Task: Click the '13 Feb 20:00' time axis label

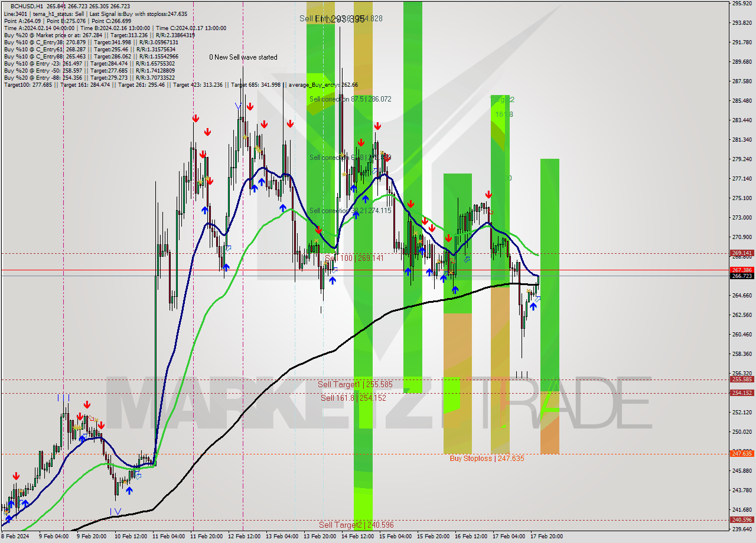Action: click(x=320, y=537)
